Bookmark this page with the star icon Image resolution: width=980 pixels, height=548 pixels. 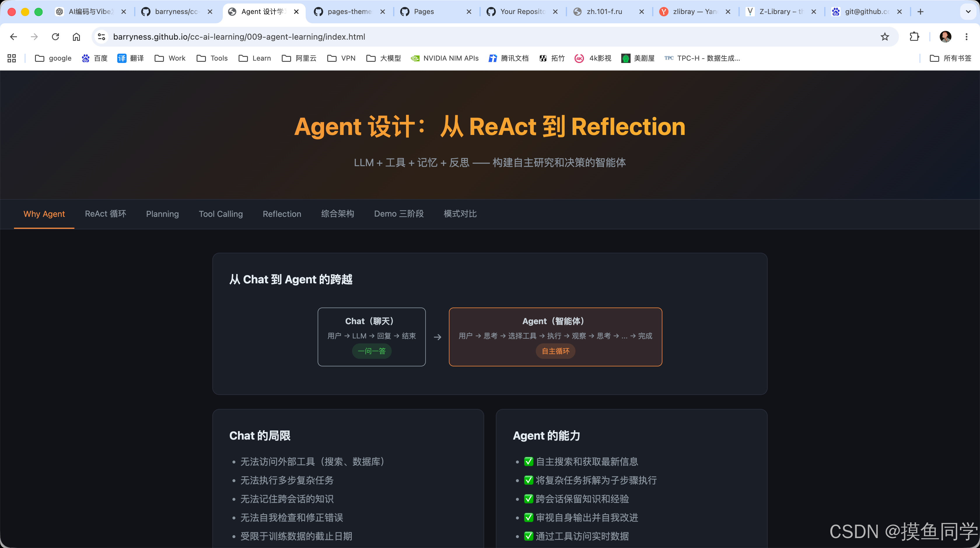click(885, 36)
